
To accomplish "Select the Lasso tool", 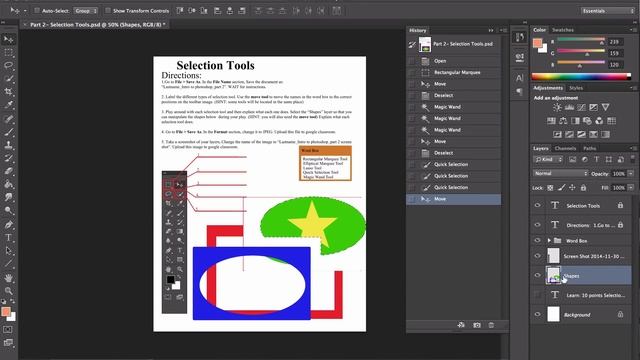I will click(8, 65).
